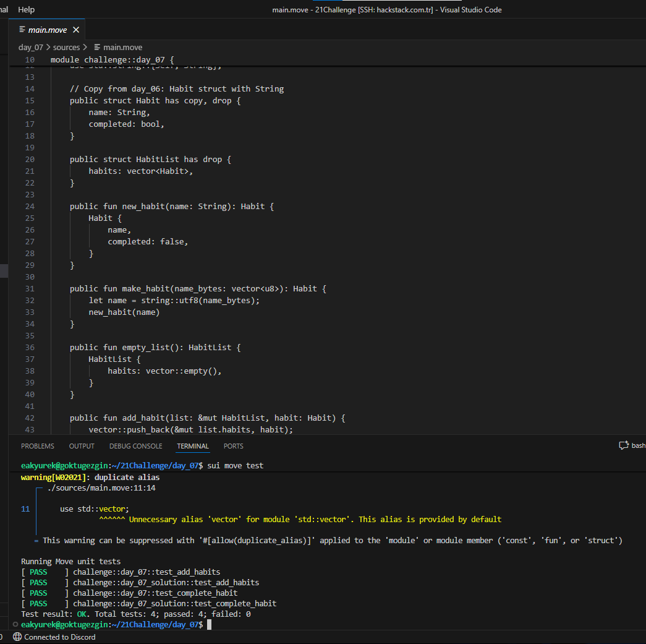This screenshot has height=644, width=646.
Task: Click PASS row for day_07_solution::test_add_habits
Action: pos(140,583)
